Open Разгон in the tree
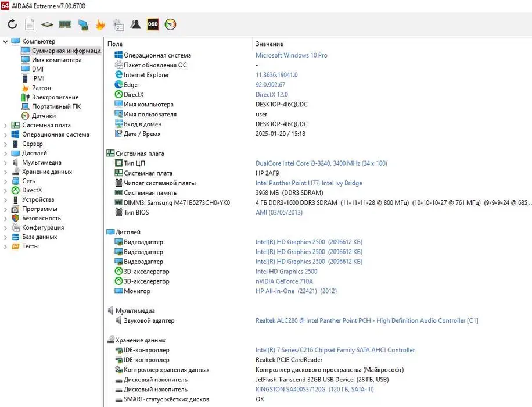The image size is (532, 407). pos(37,88)
